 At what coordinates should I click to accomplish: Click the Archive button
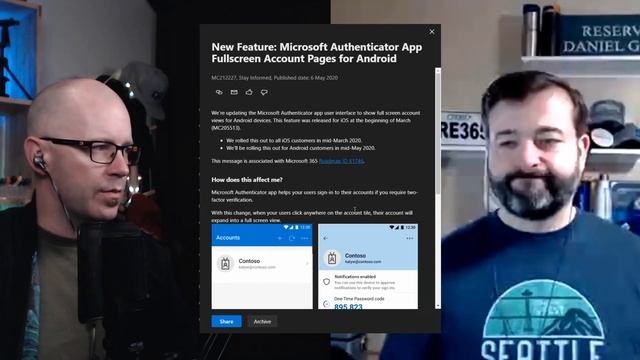pos(262,321)
